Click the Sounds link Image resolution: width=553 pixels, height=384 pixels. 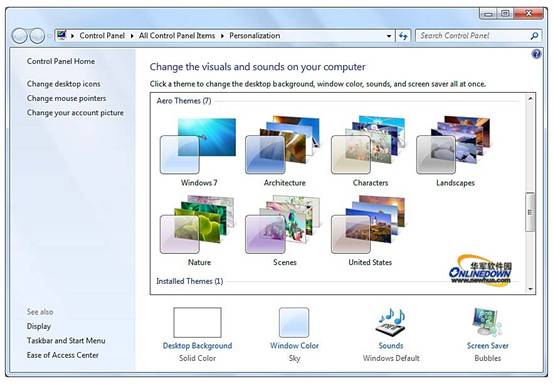[x=391, y=346]
